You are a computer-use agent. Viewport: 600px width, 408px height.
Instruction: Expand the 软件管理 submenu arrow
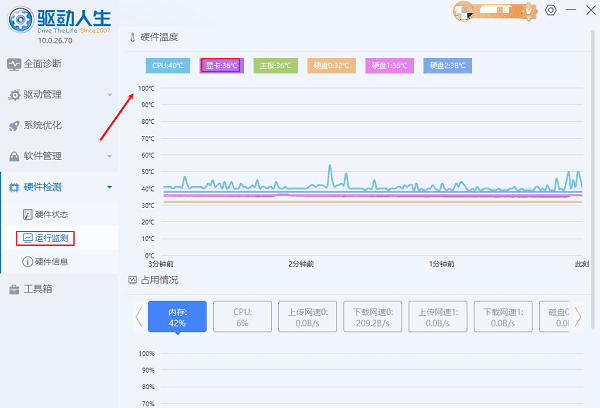[x=109, y=156]
